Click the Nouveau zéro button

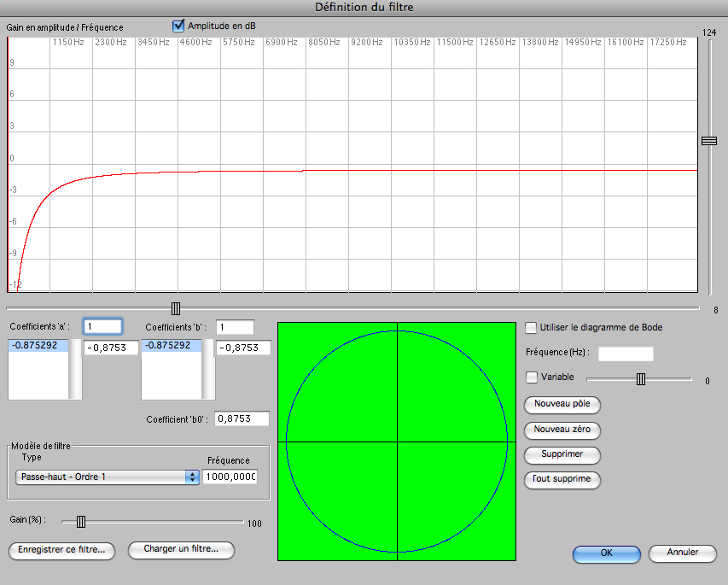562,430
